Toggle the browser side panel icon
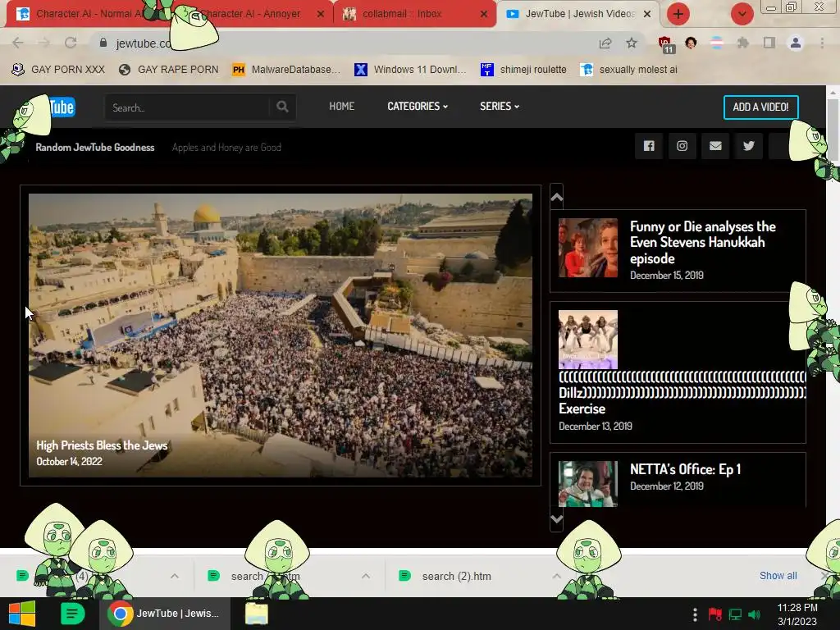 (x=769, y=43)
